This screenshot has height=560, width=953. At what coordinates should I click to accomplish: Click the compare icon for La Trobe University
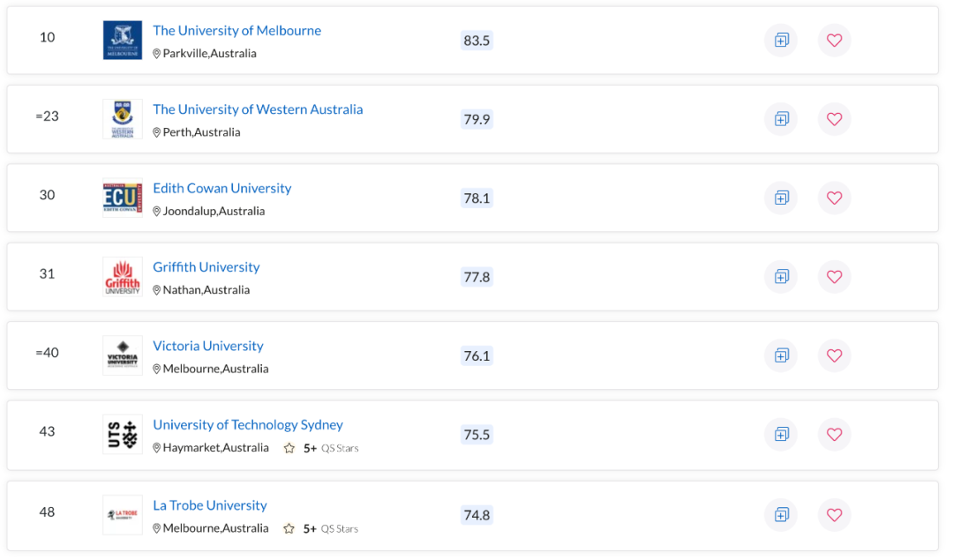tap(780, 513)
